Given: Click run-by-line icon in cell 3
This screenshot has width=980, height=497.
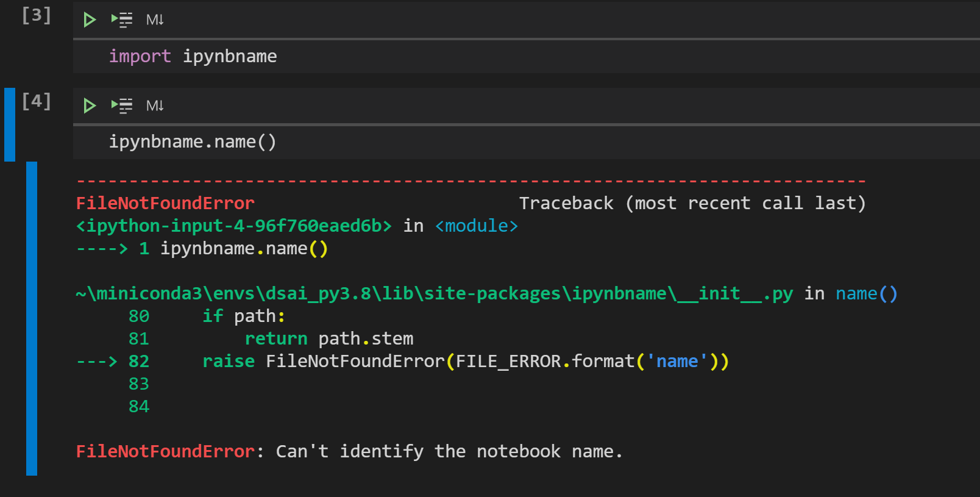Looking at the screenshot, I should pos(122,20).
